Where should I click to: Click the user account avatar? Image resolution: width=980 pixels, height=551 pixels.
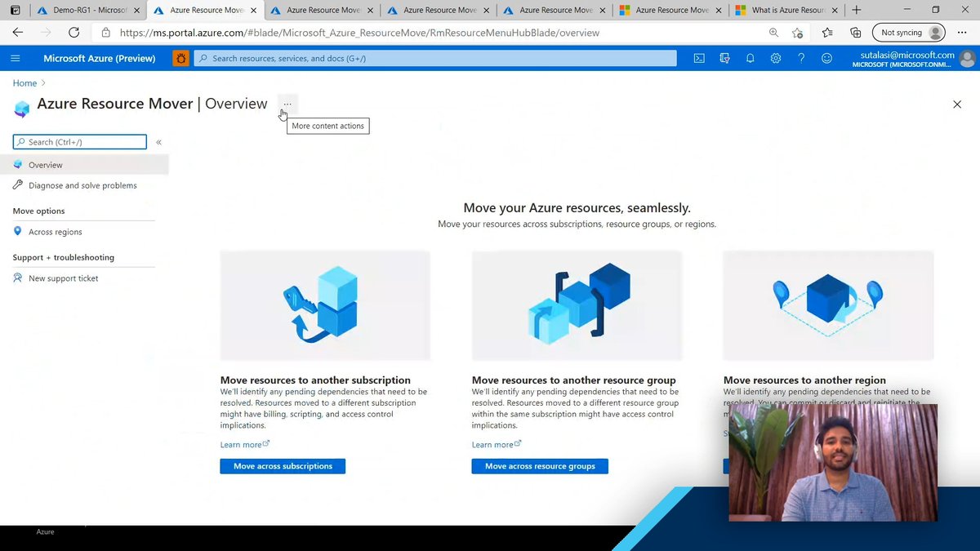pyautogui.click(x=967, y=59)
